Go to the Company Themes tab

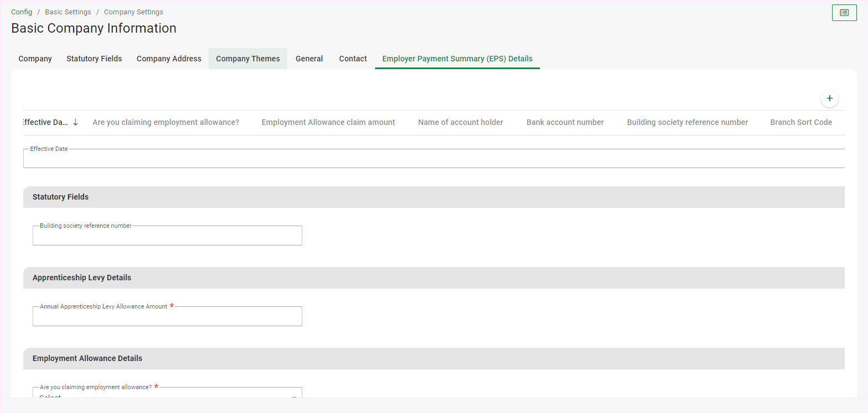pos(248,59)
